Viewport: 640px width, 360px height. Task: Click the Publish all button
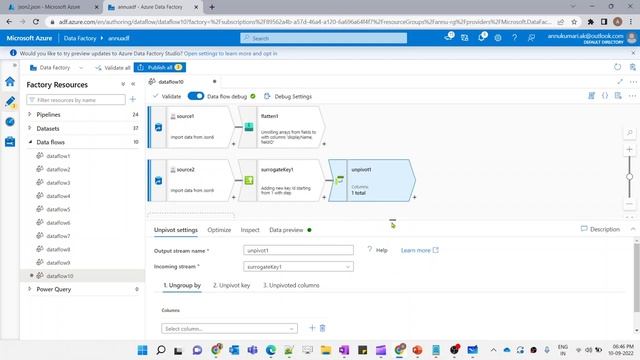(x=160, y=67)
